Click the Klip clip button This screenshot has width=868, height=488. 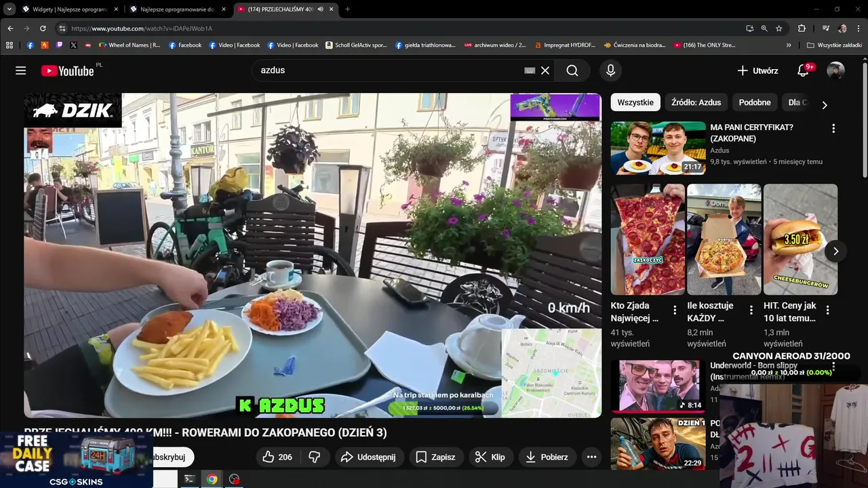[x=490, y=457]
